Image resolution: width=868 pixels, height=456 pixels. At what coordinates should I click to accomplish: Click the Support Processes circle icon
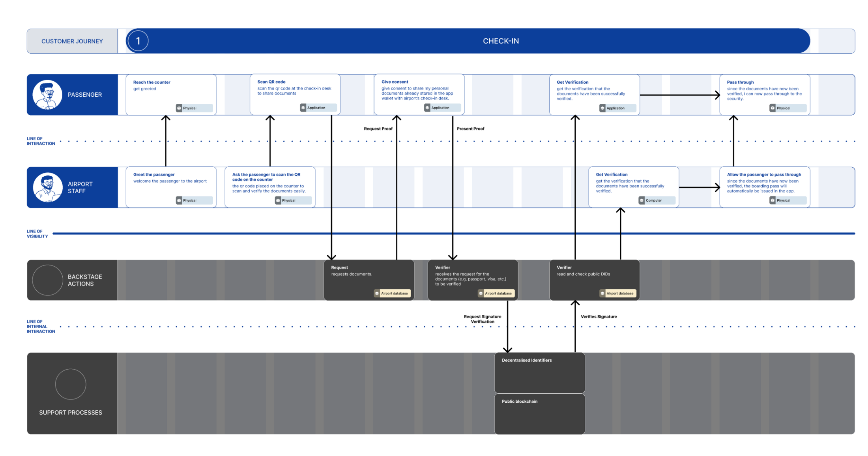[x=71, y=384]
